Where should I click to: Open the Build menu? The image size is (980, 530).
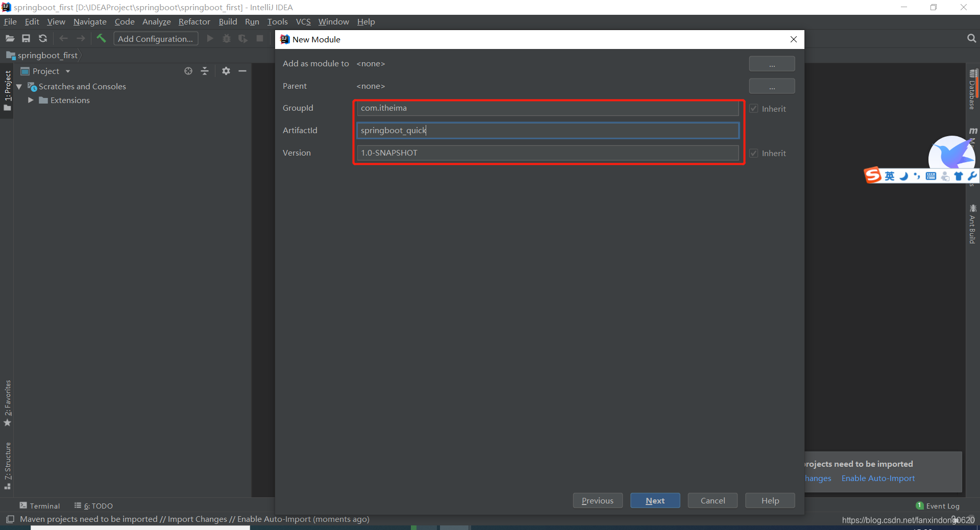point(228,22)
